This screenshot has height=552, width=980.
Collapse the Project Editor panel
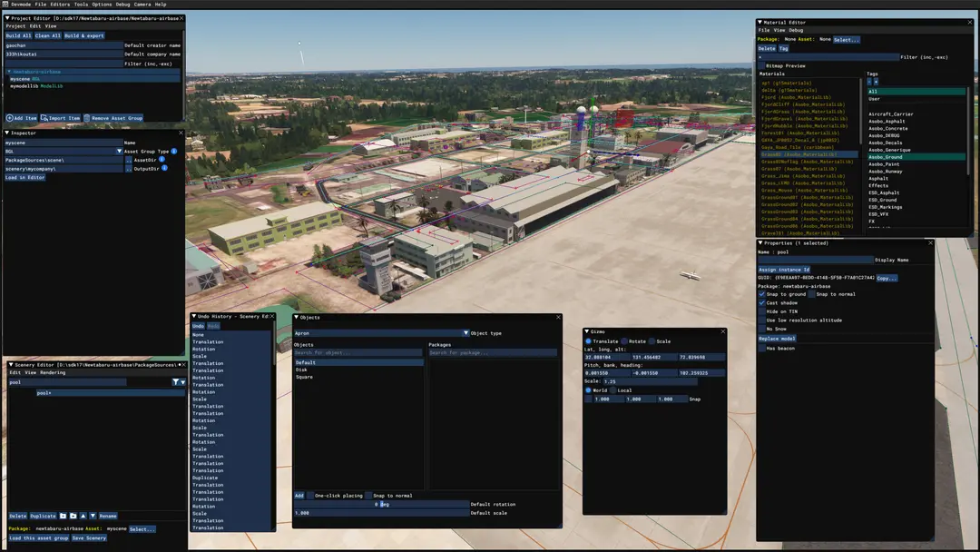click(7, 18)
